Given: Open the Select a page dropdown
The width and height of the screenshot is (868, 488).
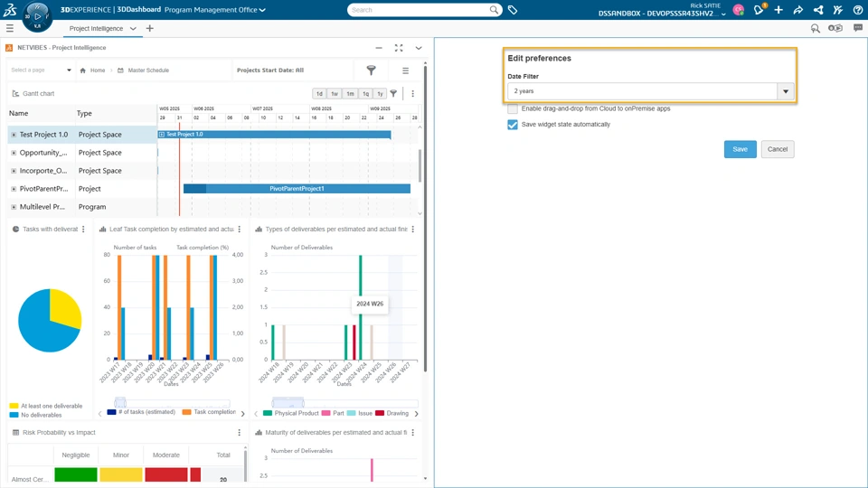Looking at the screenshot, I should (42, 70).
